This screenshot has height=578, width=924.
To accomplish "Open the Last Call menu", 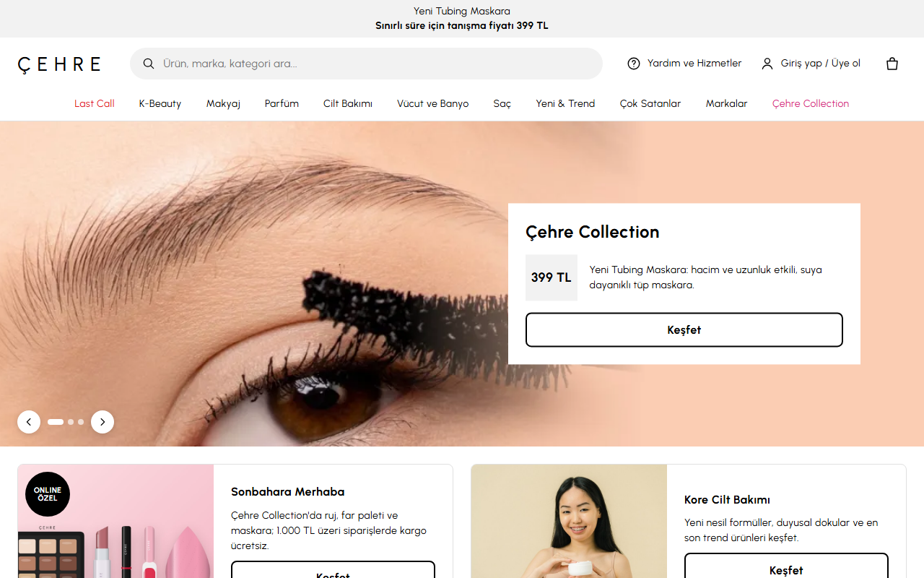I will (x=95, y=103).
